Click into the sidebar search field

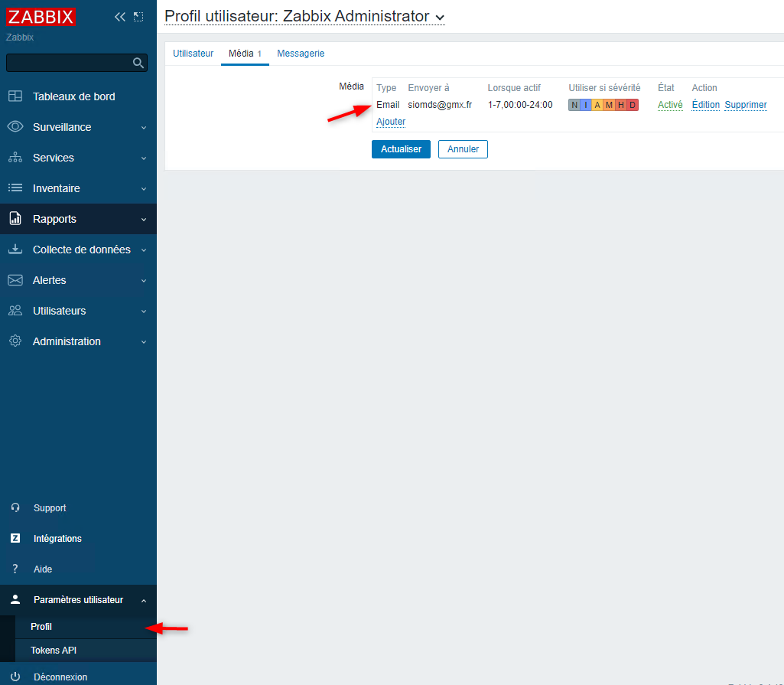tap(69, 63)
